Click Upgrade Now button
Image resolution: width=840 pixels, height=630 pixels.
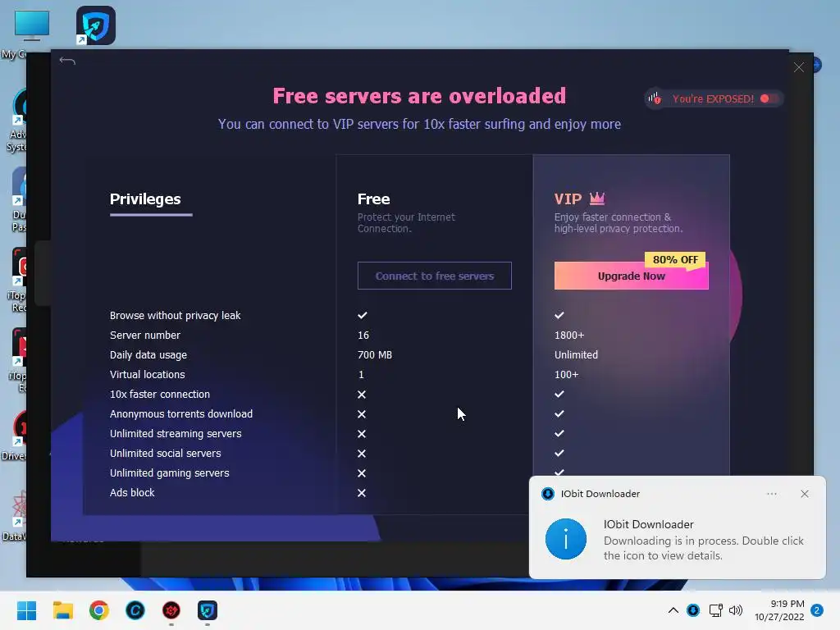pyautogui.click(x=631, y=276)
